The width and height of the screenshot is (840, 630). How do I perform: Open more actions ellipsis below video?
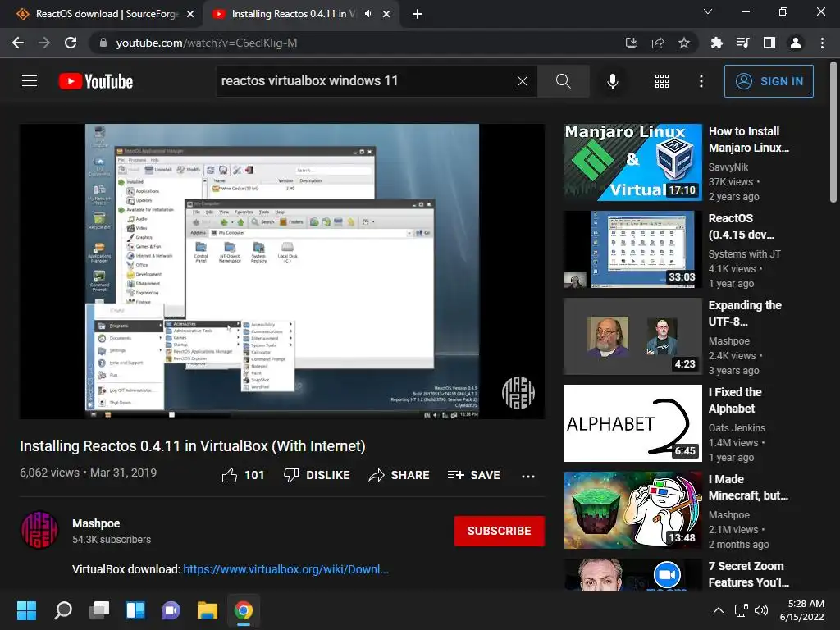528,476
